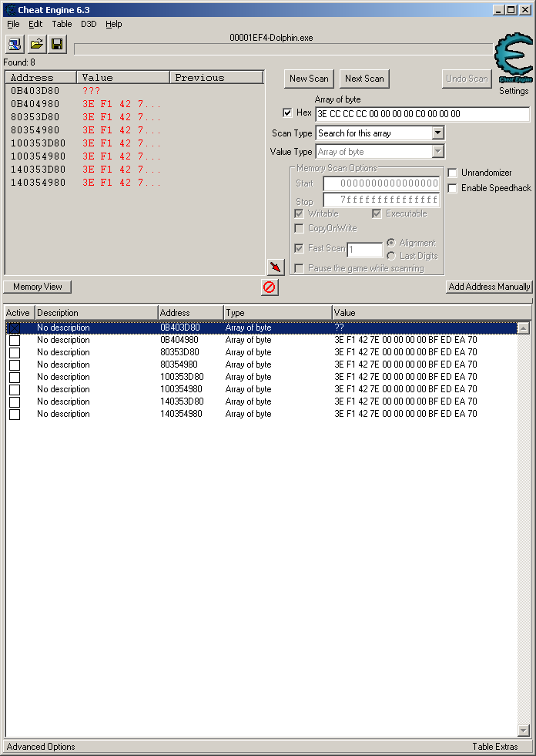The height and width of the screenshot is (756, 536).
Task: Click the Cheat Engine logo settings icon
Action: coord(513,59)
